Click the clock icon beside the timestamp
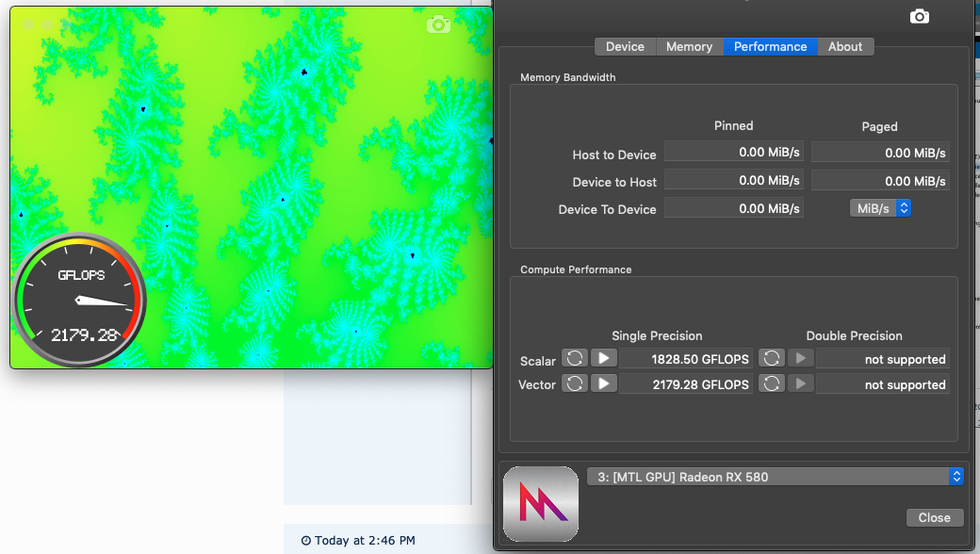This screenshot has width=980, height=554. coord(305,540)
